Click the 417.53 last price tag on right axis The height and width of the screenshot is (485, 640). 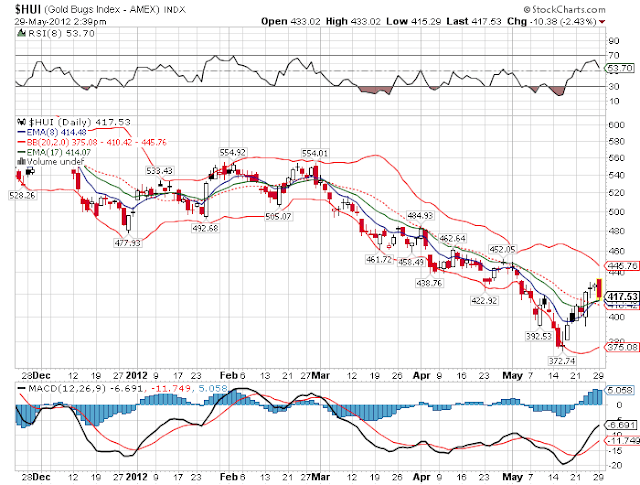[x=622, y=296]
